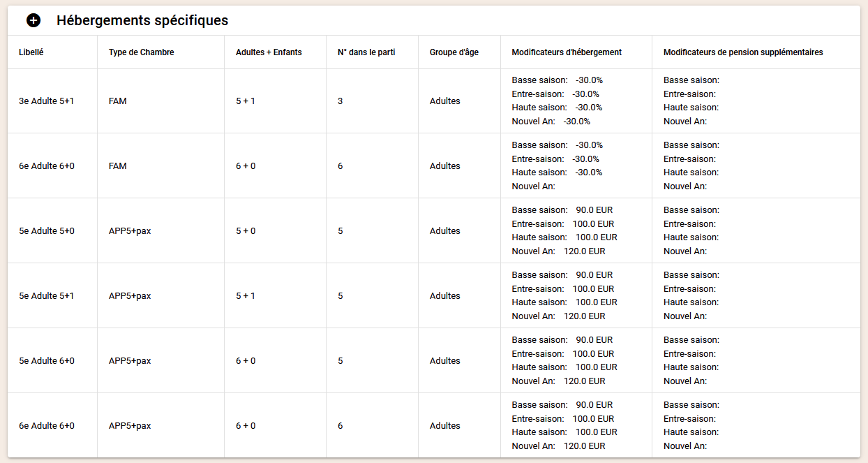Open the 3e Adulte 5+1 label

coord(47,101)
